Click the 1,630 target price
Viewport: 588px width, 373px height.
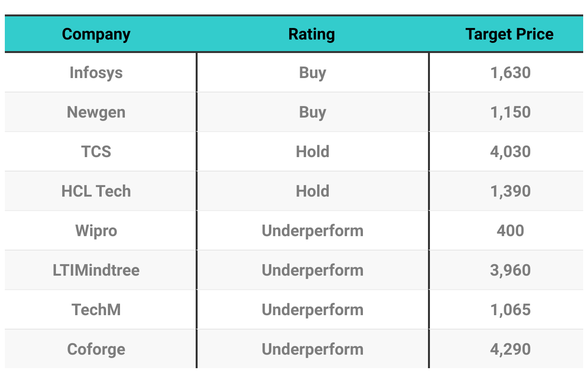tap(510, 73)
